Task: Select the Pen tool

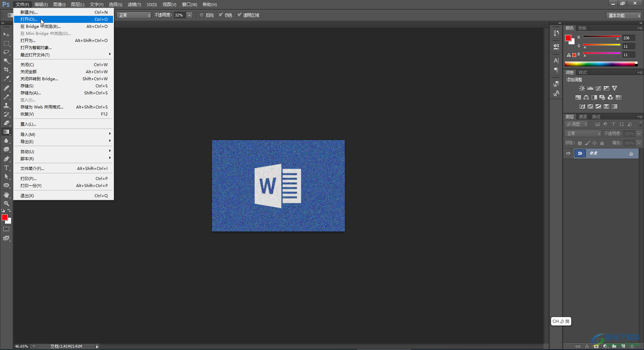Action: pyautogui.click(x=6, y=159)
